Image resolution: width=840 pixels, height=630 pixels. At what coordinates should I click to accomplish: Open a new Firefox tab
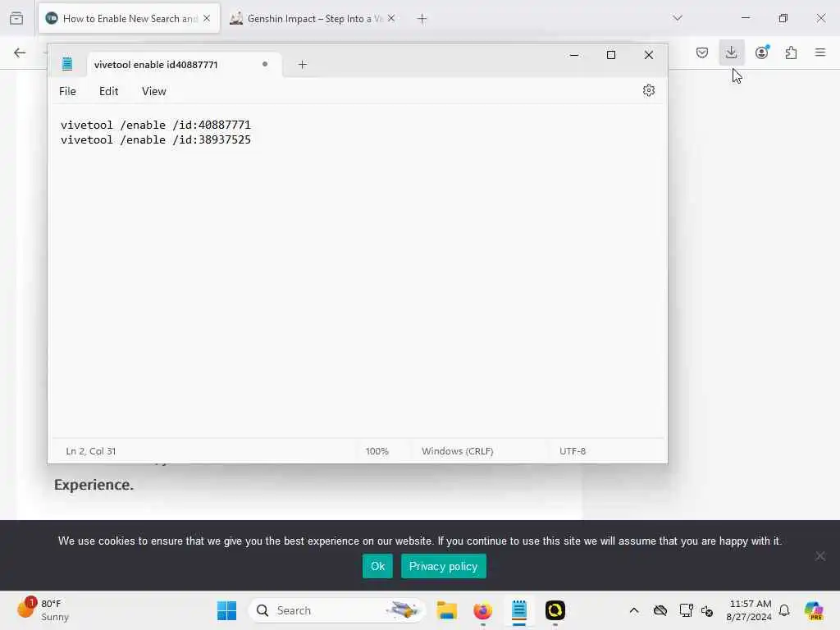click(422, 19)
